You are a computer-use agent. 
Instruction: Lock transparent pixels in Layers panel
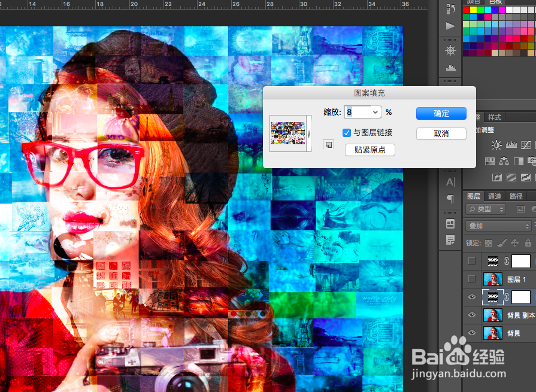489,243
